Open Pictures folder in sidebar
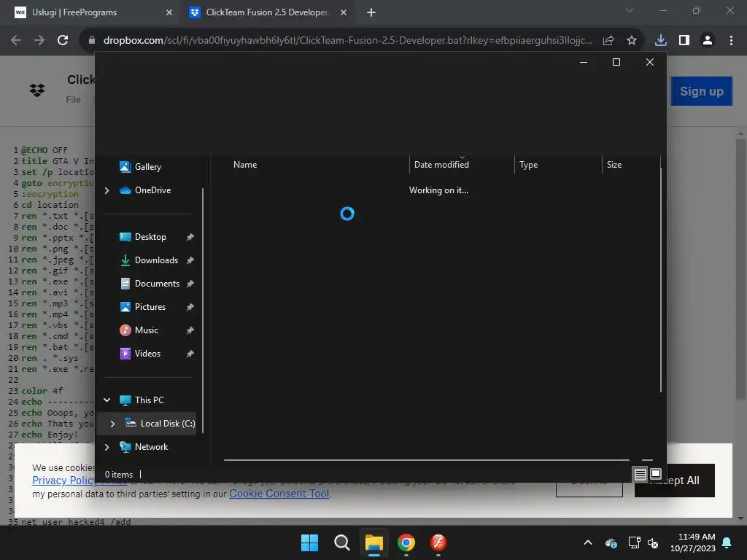 (x=150, y=307)
